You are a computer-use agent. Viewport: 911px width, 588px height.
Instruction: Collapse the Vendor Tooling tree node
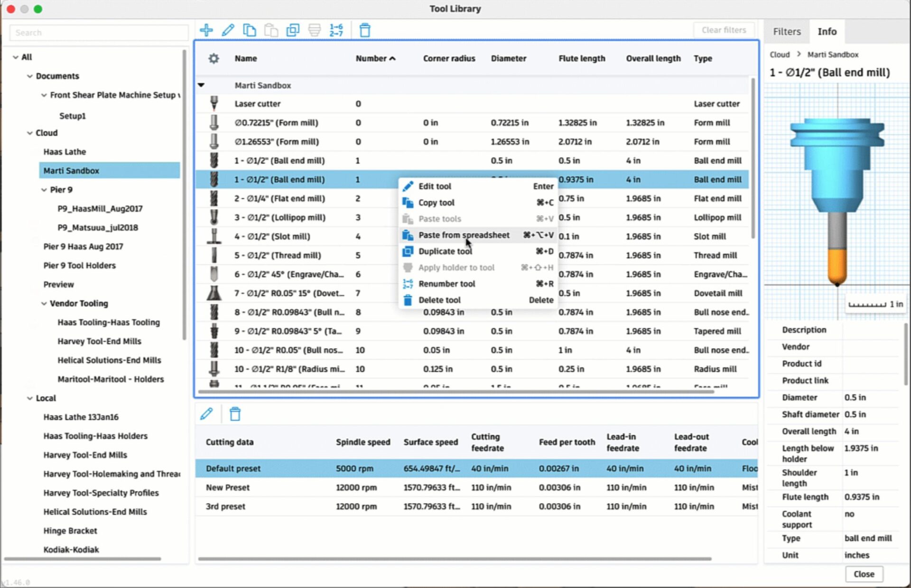tap(44, 303)
